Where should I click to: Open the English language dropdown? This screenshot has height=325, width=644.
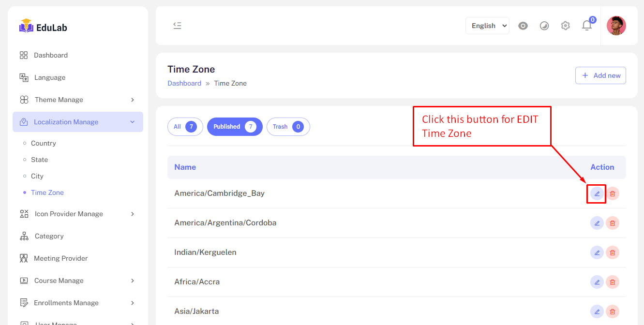click(487, 26)
